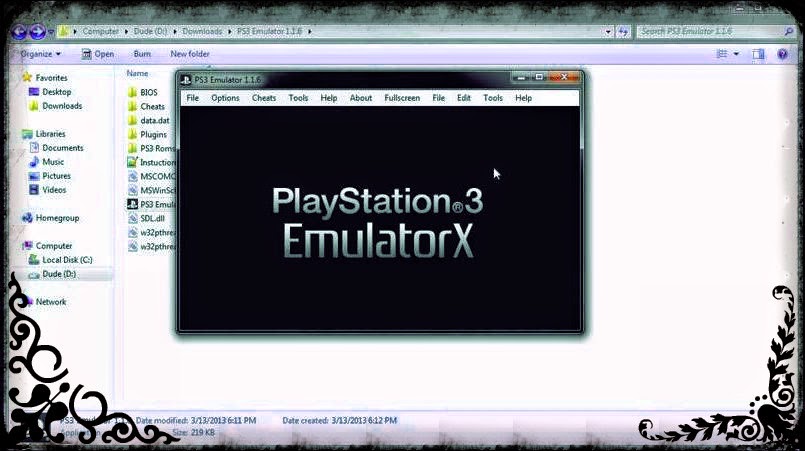The image size is (805, 451).
Task: Select Desktop in the navigation pane
Action: point(56,92)
